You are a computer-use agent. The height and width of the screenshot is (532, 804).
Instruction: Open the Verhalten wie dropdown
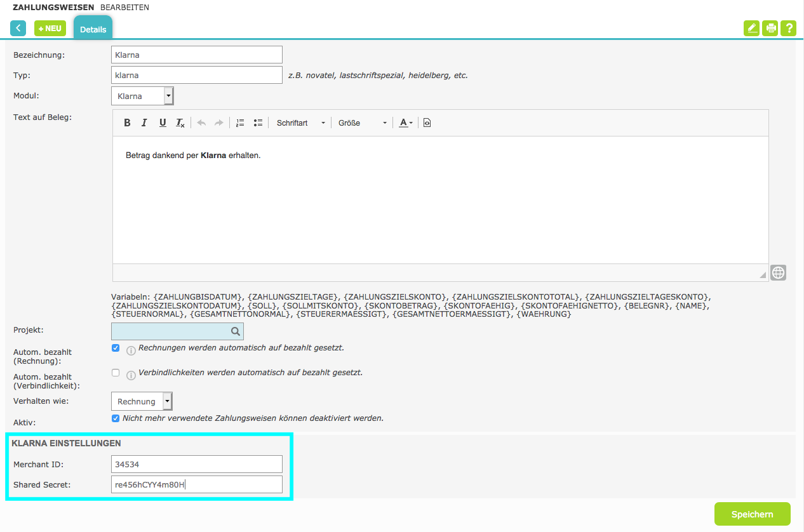point(142,401)
